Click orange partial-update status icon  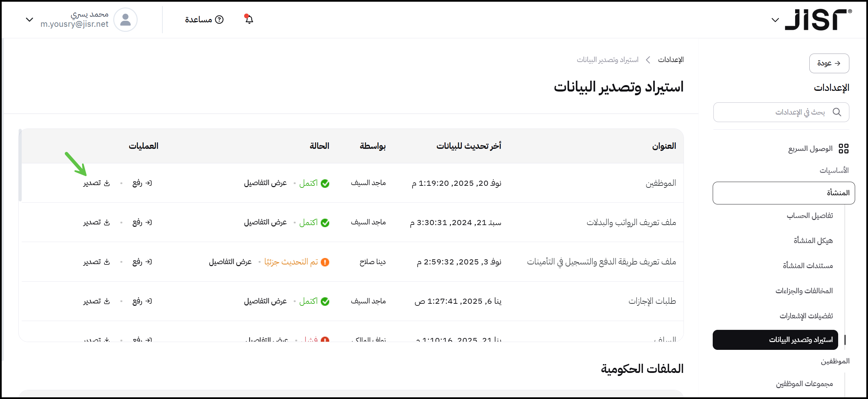(x=325, y=262)
